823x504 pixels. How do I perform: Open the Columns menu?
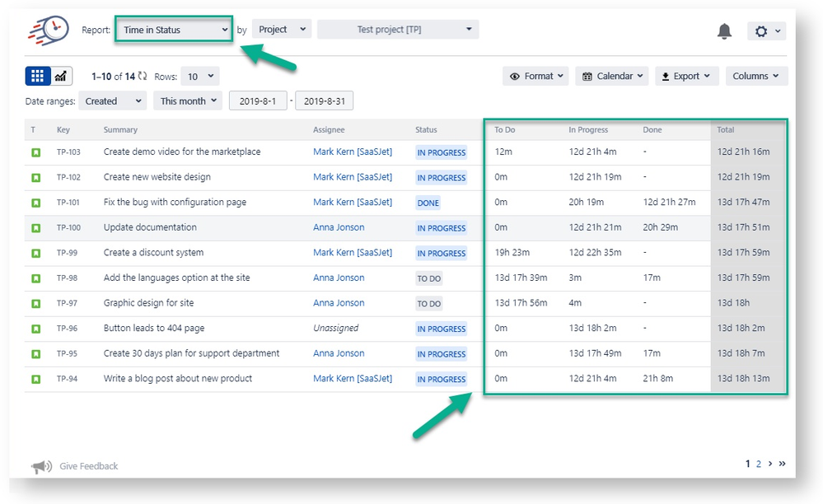(756, 76)
